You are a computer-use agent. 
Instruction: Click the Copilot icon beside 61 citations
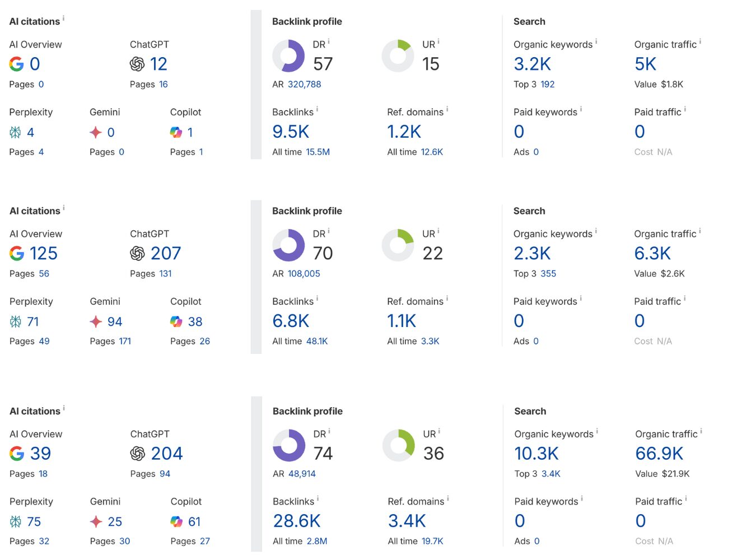pyautogui.click(x=176, y=522)
